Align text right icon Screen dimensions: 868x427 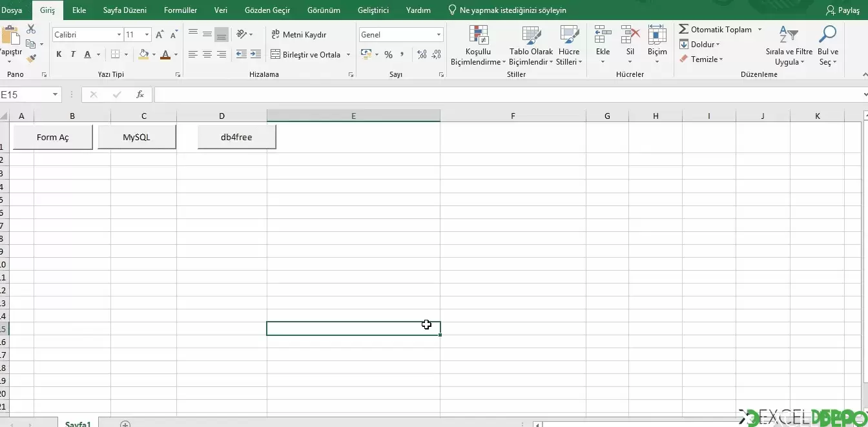click(222, 55)
